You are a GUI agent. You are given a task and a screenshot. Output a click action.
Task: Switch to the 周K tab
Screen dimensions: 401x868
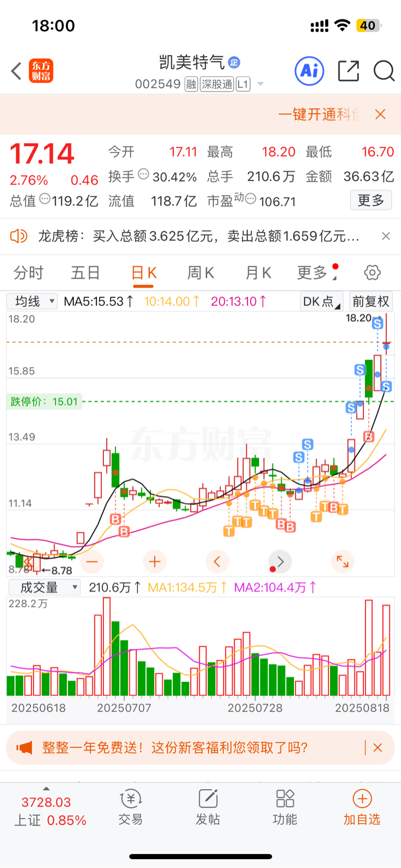(201, 272)
